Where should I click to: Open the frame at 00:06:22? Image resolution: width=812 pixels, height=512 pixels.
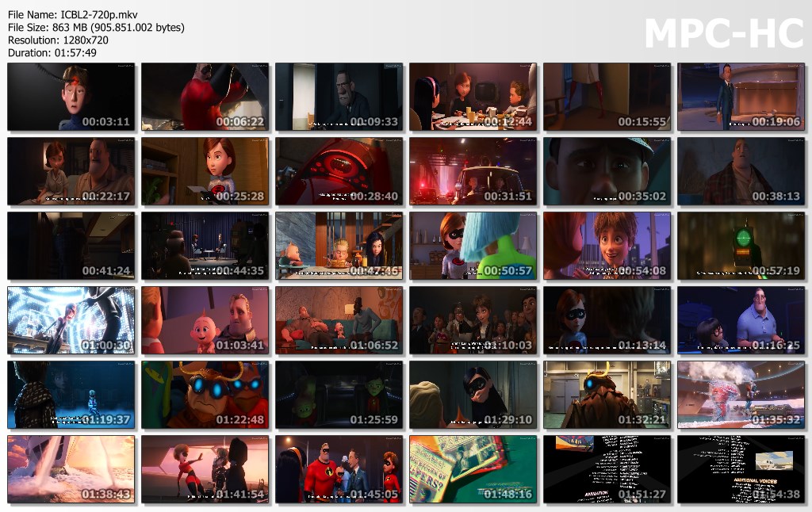[x=205, y=97]
